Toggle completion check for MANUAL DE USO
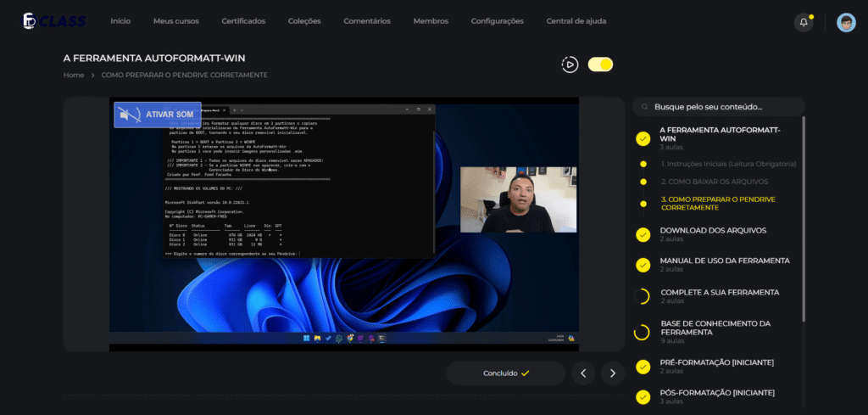 pyautogui.click(x=643, y=265)
